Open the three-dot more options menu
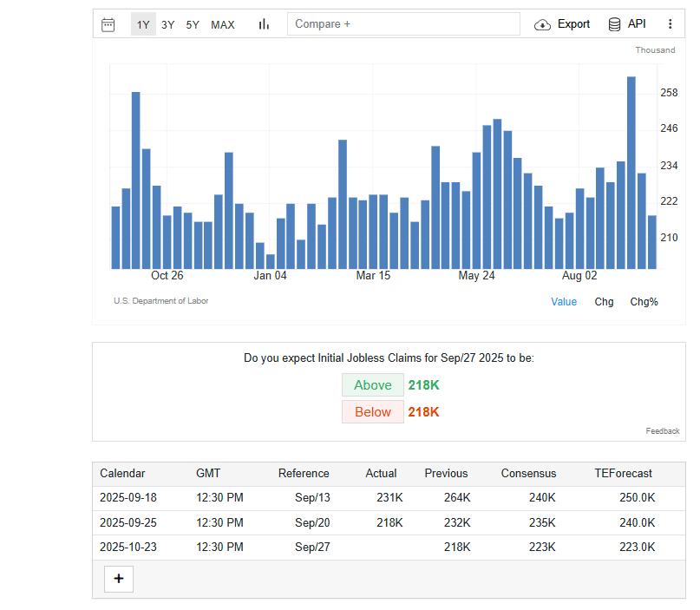This screenshot has width=700, height=610. pos(671,24)
